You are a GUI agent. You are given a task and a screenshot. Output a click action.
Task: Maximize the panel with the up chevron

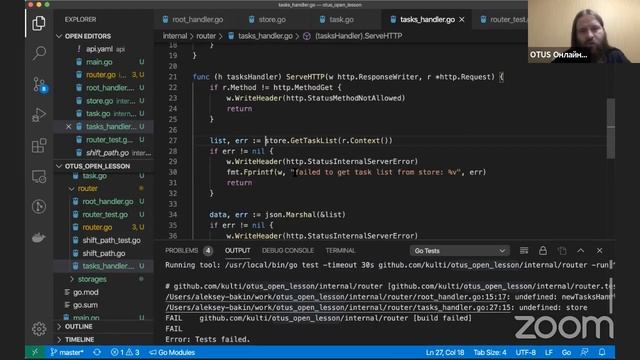point(581,251)
